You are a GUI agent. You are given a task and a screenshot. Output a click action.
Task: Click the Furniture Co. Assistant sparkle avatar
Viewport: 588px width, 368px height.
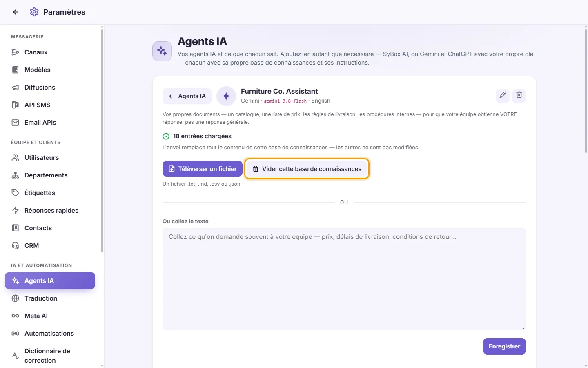pyautogui.click(x=226, y=96)
